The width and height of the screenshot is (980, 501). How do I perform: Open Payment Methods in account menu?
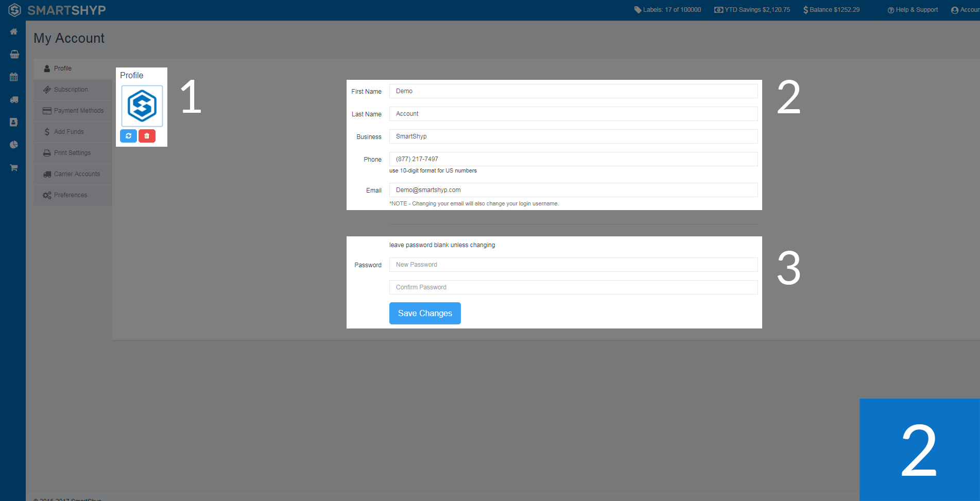(73, 111)
